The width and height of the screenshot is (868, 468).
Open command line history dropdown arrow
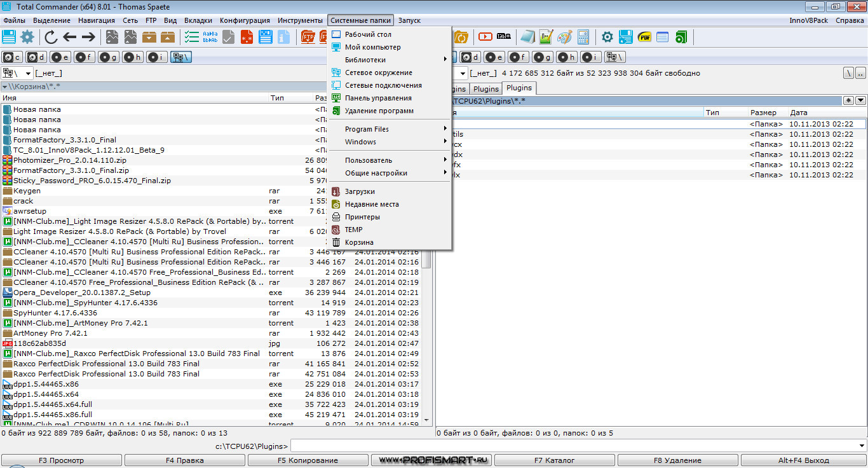[862, 446]
